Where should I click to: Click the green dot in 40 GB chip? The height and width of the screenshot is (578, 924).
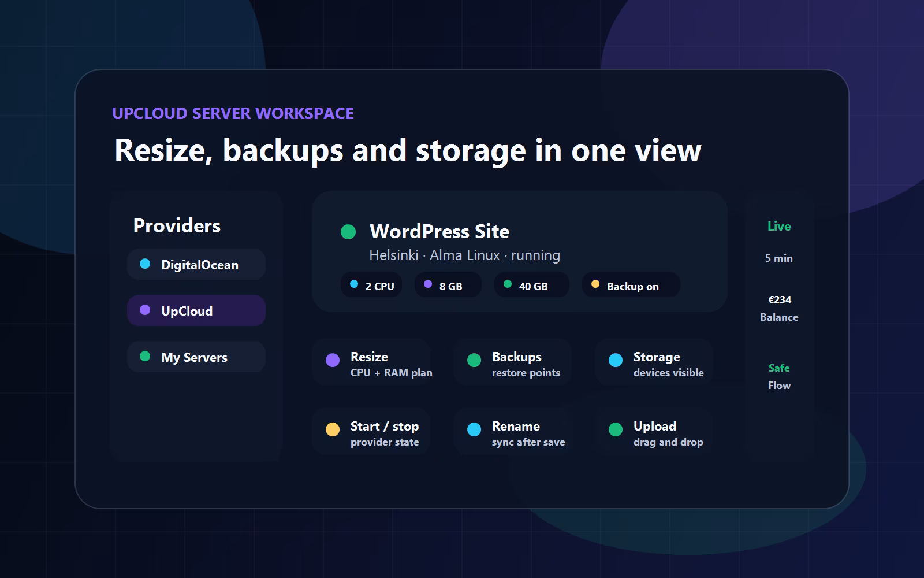(x=508, y=284)
